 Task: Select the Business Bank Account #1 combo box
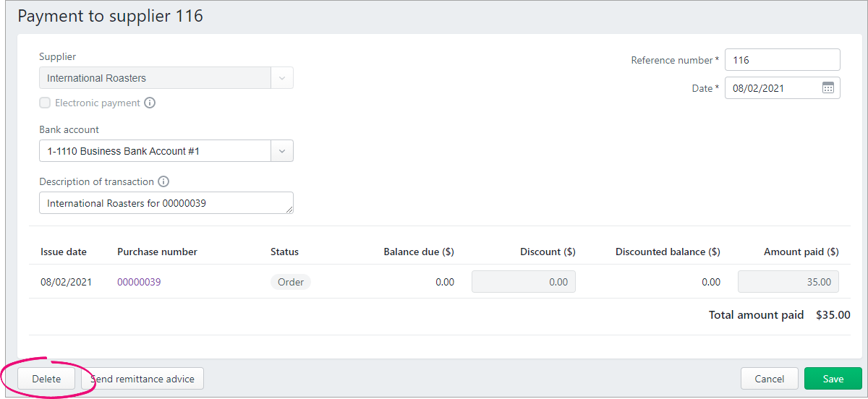click(166, 151)
